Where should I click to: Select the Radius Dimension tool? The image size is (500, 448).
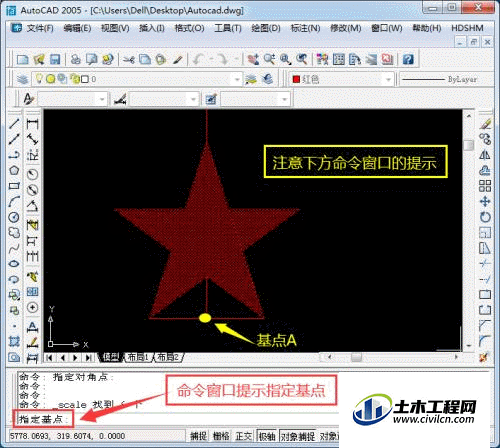pos(32,174)
